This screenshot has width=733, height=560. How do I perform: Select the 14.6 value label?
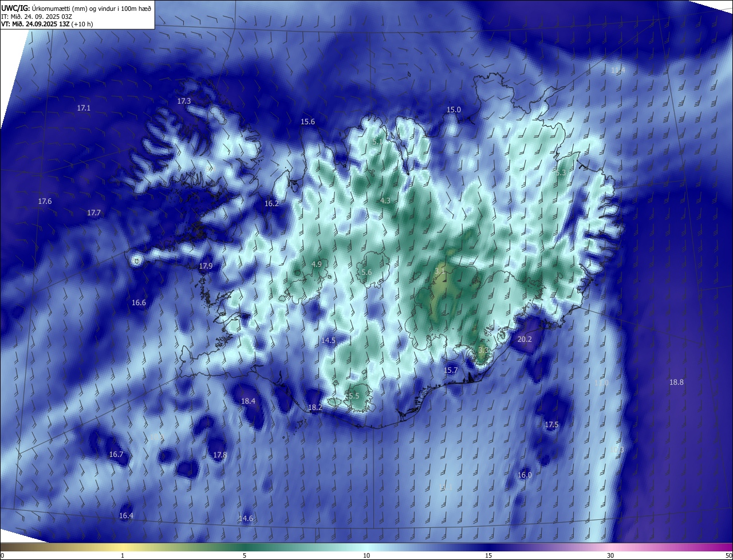tap(246, 518)
